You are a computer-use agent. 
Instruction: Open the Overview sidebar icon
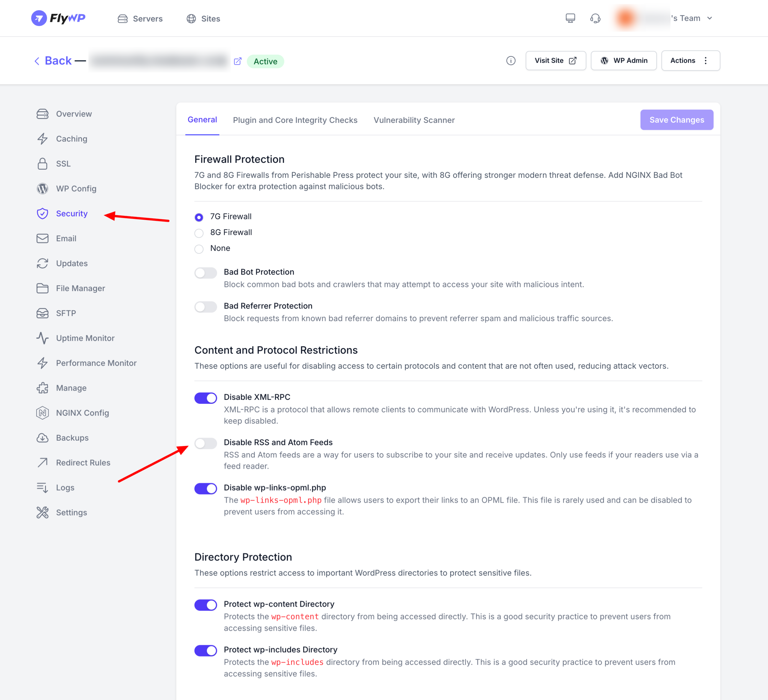[x=42, y=114]
